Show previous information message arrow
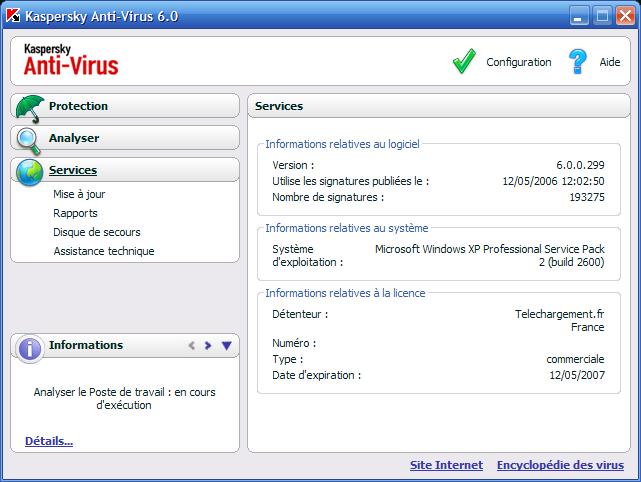The width and height of the screenshot is (641, 482). click(191, 345)
